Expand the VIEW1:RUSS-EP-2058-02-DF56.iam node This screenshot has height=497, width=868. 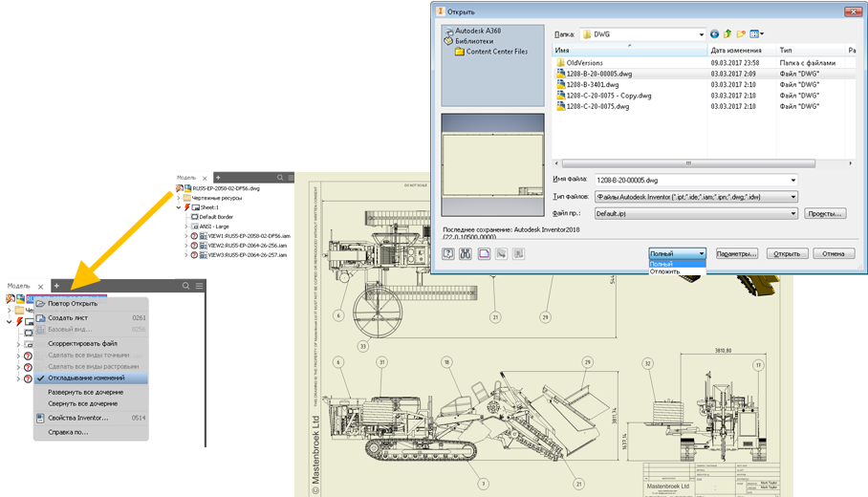[x=186, y=236]
